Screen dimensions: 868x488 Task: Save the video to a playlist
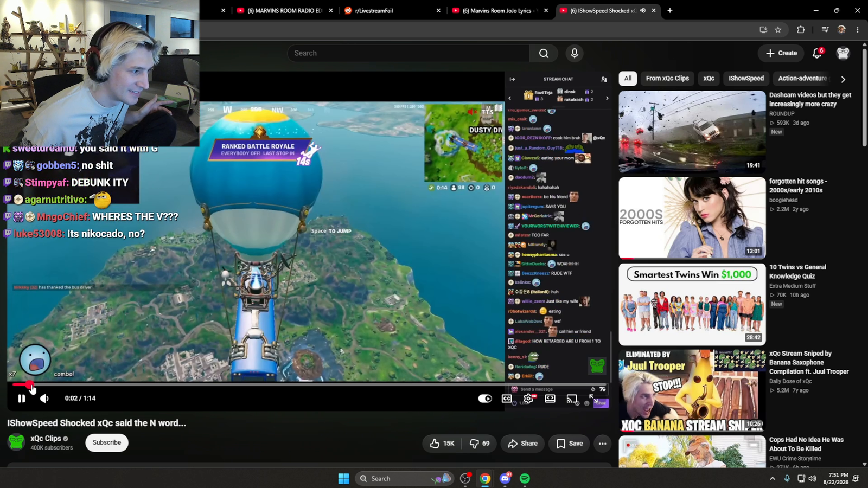pyautogui.click(x=570, y=444)
